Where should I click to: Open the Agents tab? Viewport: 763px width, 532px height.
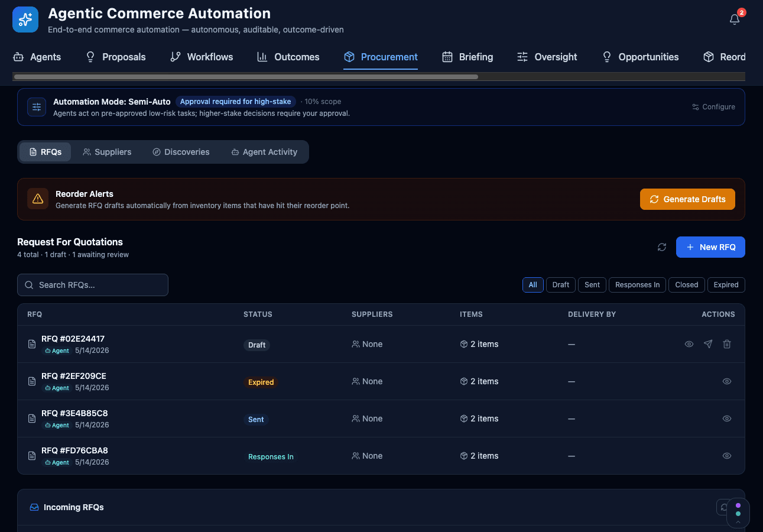coord(37,57)
